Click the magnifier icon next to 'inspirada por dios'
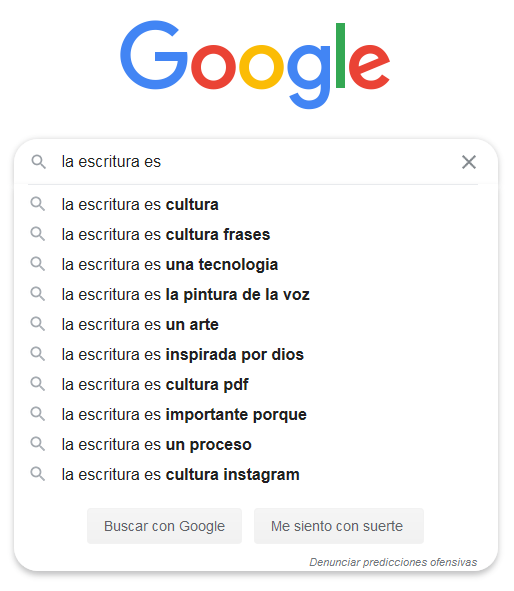Image resolution: width=514 pixels, height=591 pixels. tap(38, 354)
